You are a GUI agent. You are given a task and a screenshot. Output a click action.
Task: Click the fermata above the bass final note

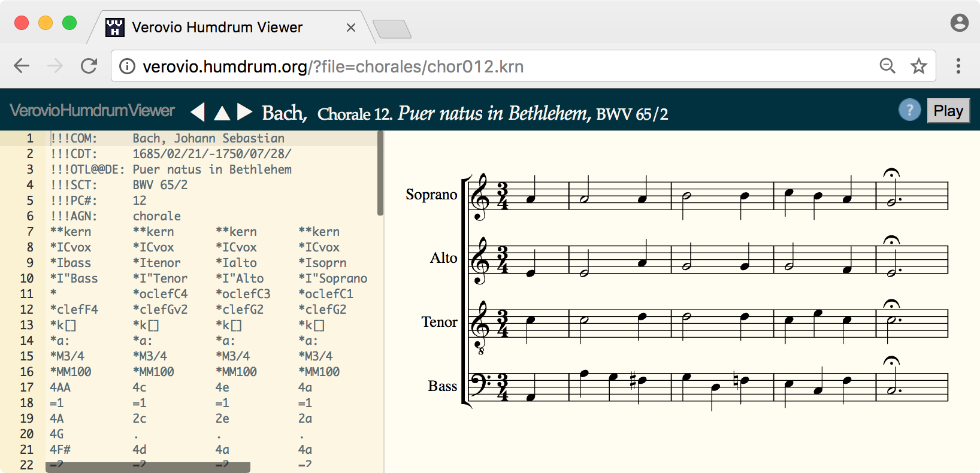[x=891, y=361]
